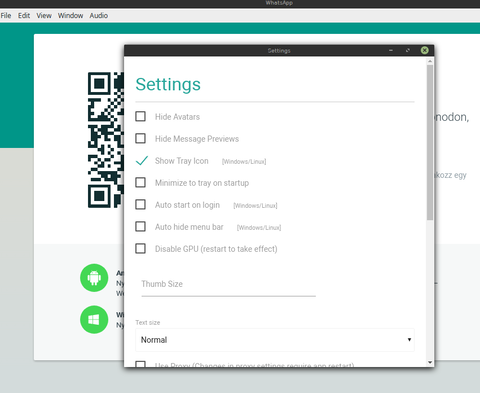Click the Auto start on login label

[187, 205]
